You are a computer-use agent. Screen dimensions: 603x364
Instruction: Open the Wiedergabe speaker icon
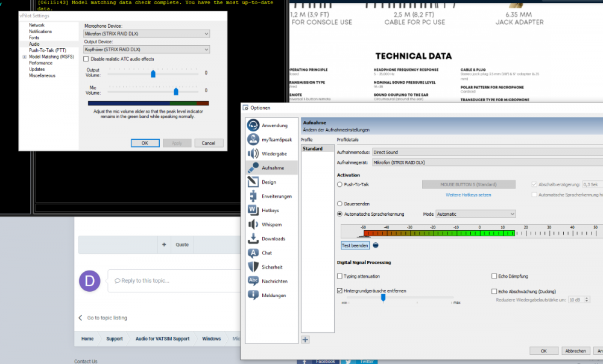tap(253, 154)
